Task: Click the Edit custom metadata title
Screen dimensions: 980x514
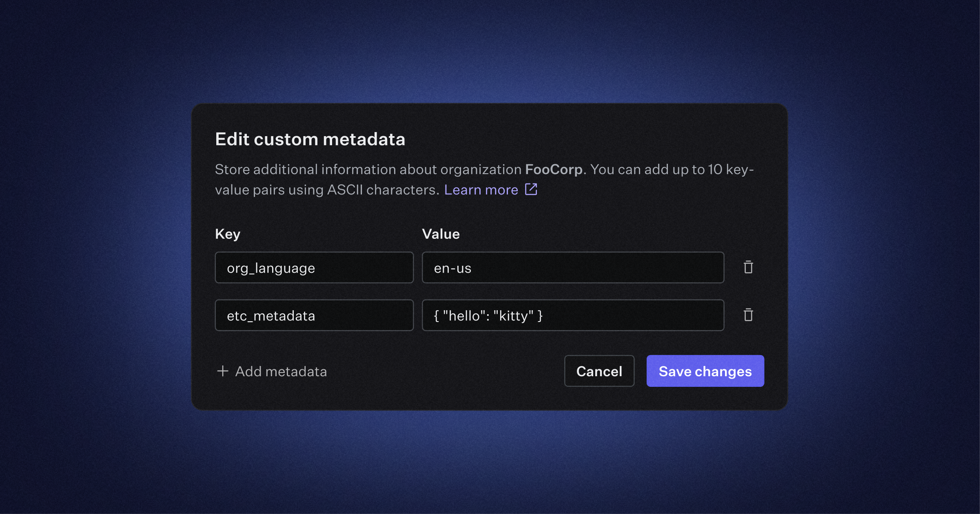Action: tap(310, 139)
